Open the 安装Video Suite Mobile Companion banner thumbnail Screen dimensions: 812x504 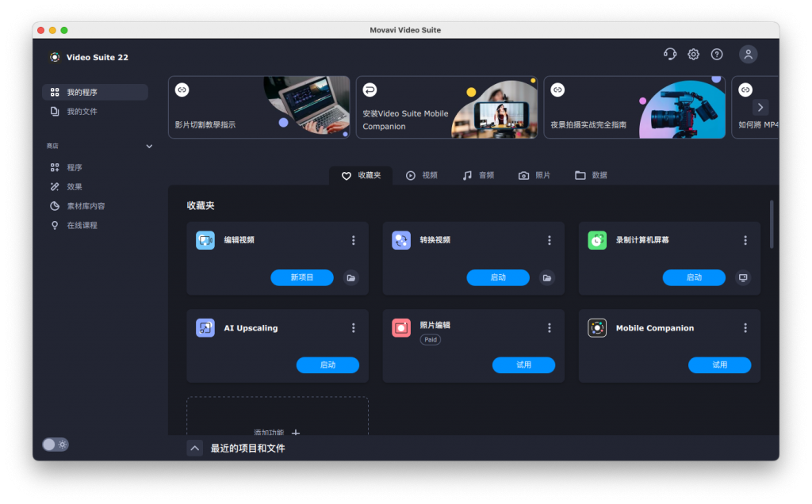tap(494, 109)
